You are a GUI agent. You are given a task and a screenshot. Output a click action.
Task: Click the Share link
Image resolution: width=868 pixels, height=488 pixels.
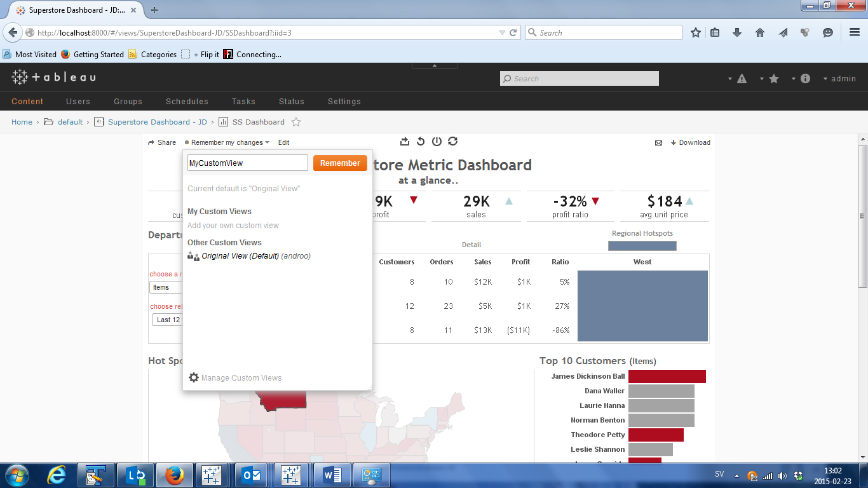[162, 142]
